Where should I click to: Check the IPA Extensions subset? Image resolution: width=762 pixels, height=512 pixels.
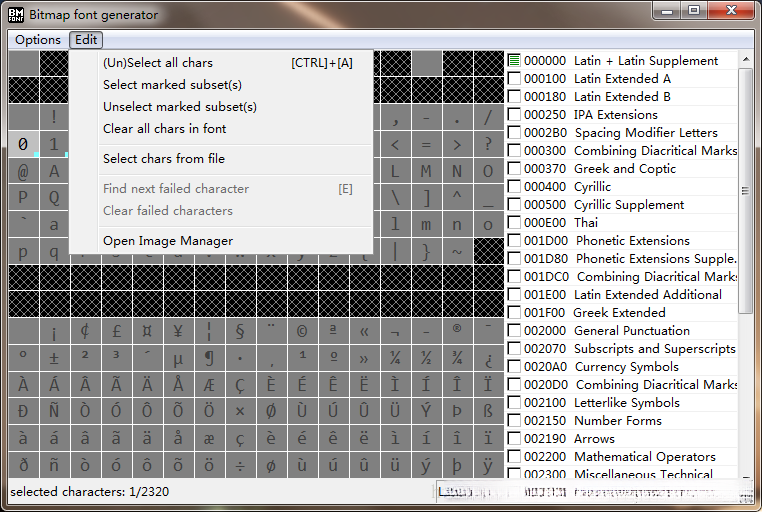pyautogui.click(x=514, y=115)
